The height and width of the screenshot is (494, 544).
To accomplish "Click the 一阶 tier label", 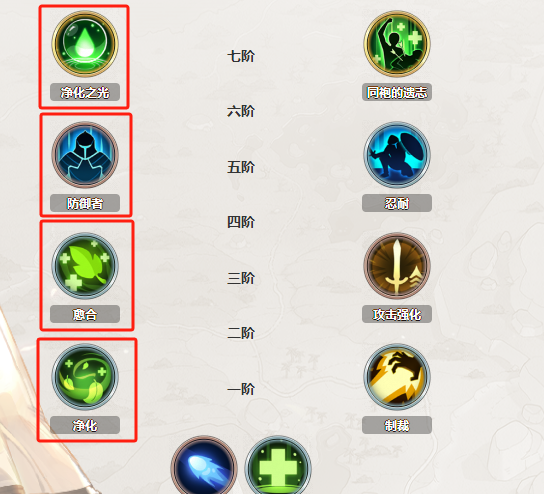I will [x=241, y=389].
